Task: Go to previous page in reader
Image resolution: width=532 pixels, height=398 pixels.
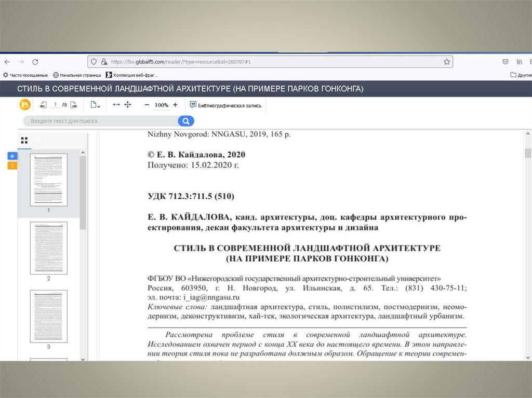Action: (x=43, y=105)
